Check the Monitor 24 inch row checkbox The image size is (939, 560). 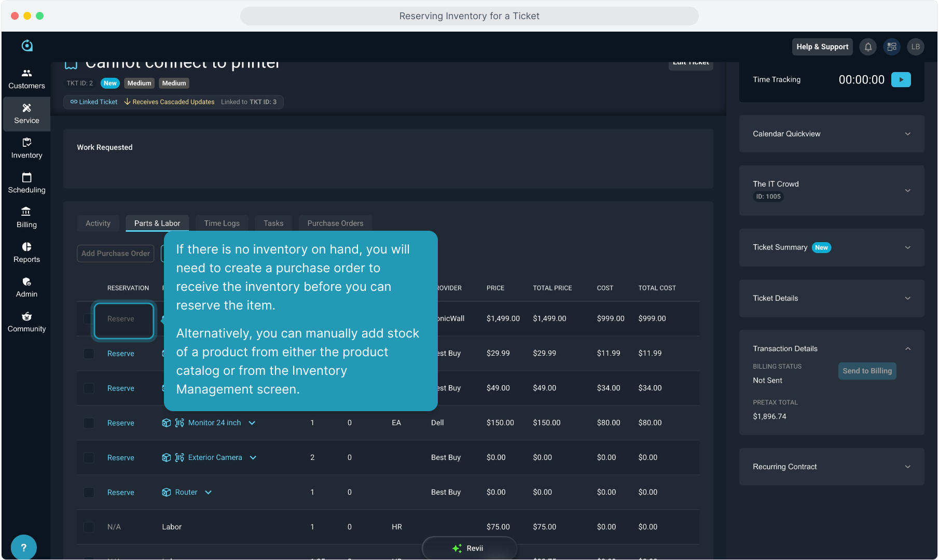89,423
